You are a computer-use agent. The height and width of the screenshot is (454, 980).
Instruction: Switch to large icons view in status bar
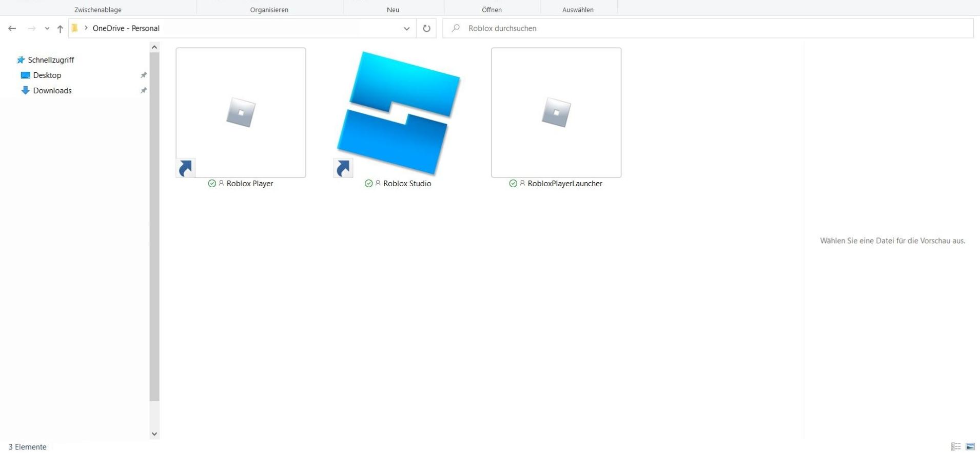click(970, 447)
